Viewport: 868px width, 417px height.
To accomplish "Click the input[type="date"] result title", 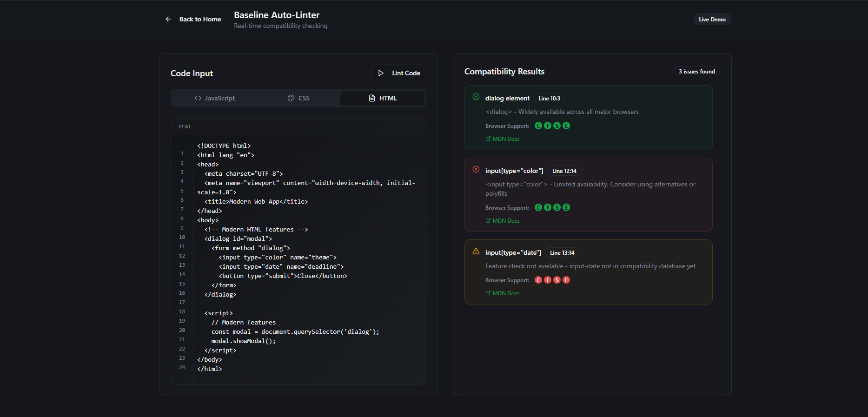I will click(x=513, y=252).
